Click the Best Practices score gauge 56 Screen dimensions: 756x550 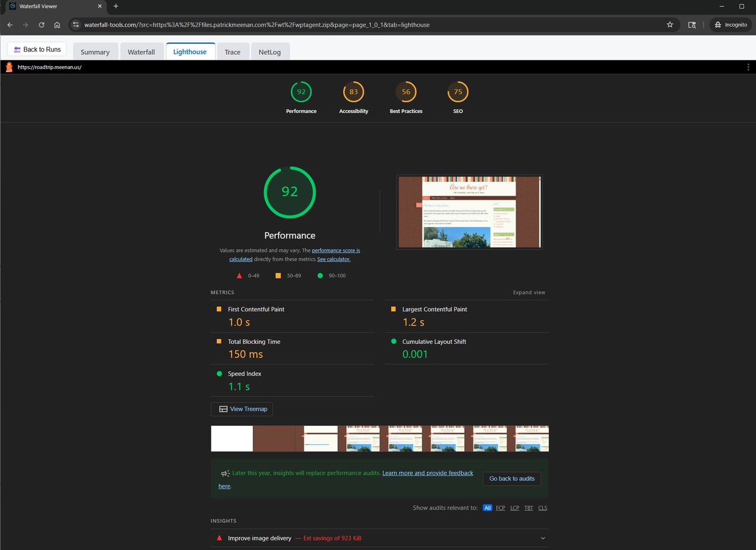pyautogui.click(x=406, y=92)
